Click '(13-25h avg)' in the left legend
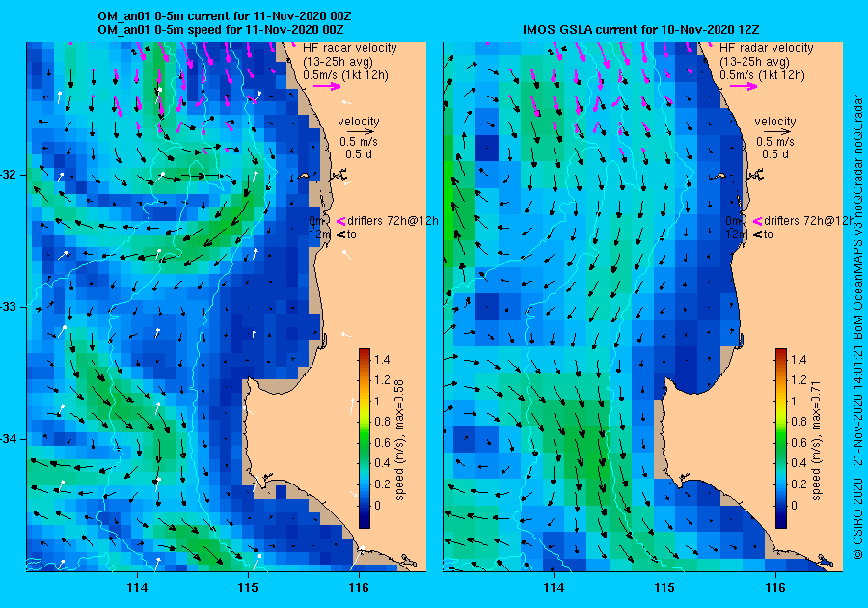The width and height of the screenshot is (868, 608). [338, 62]
